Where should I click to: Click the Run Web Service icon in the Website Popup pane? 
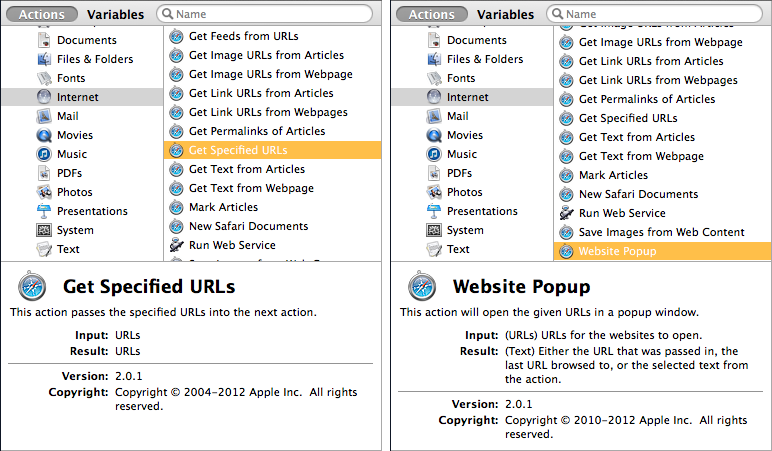[x=567, y=213]
